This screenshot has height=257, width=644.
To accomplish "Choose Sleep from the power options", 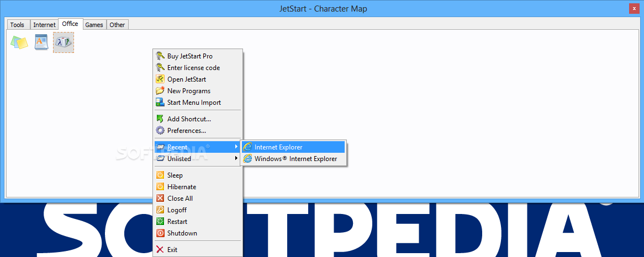I will coord(198,175).
